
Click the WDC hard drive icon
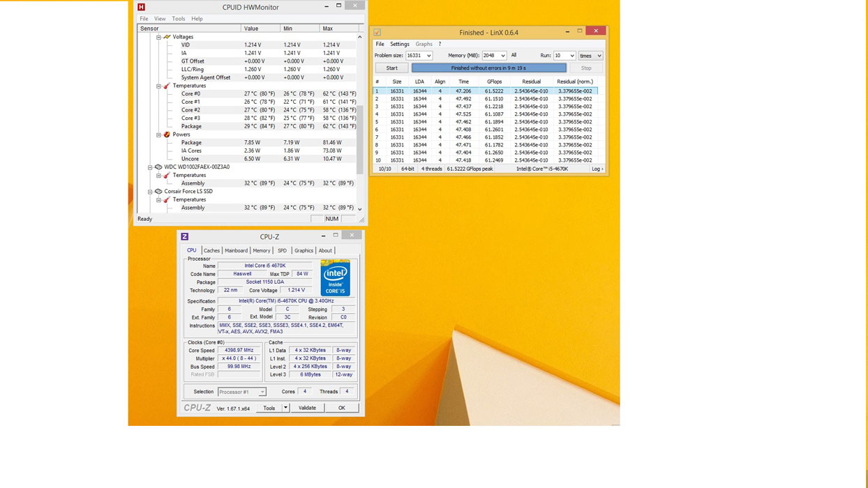pos(158,167)
